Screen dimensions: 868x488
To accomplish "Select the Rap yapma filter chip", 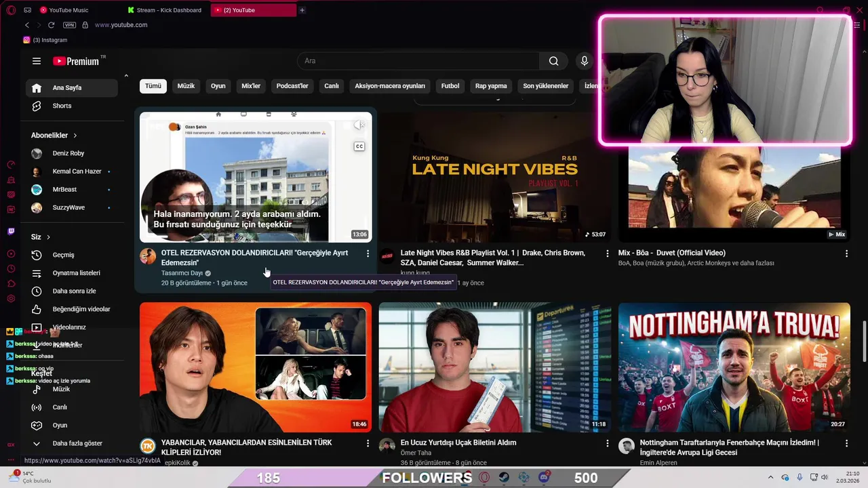I will (491, 86).
